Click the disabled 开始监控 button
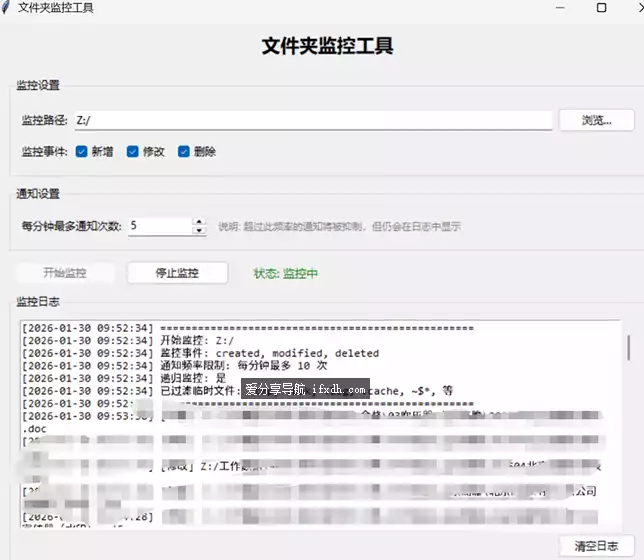The height and width of the screenshot is (560, 644). [65, 273]
